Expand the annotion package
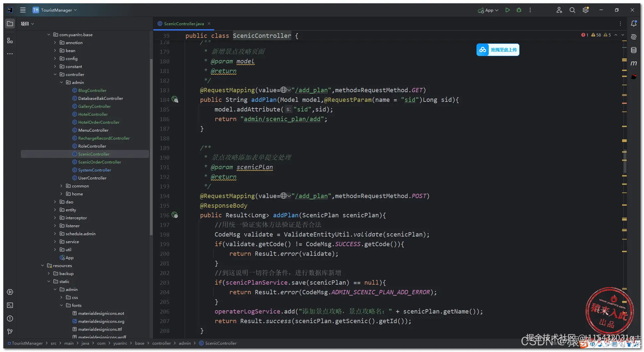 coord(55,42)
